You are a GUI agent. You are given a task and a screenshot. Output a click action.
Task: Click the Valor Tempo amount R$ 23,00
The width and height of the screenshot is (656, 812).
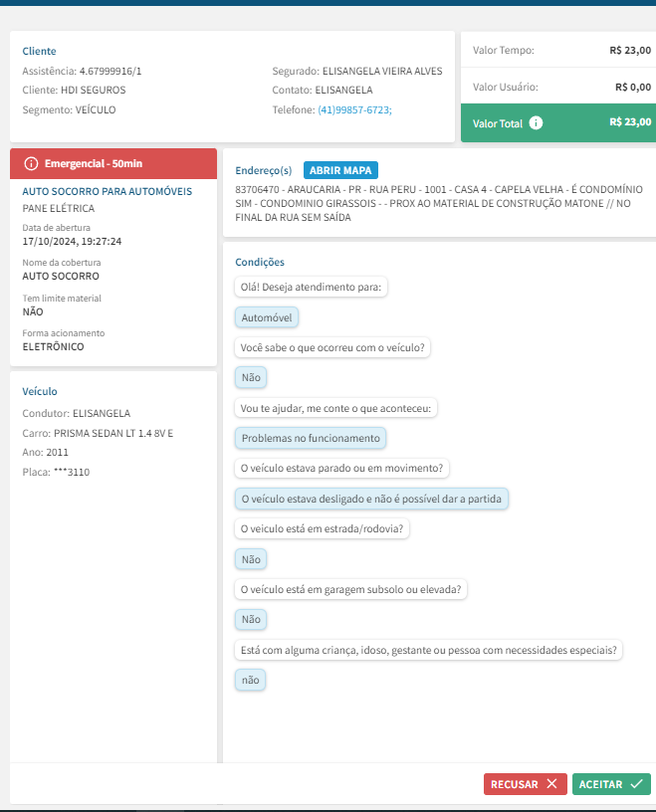(630, 50)
